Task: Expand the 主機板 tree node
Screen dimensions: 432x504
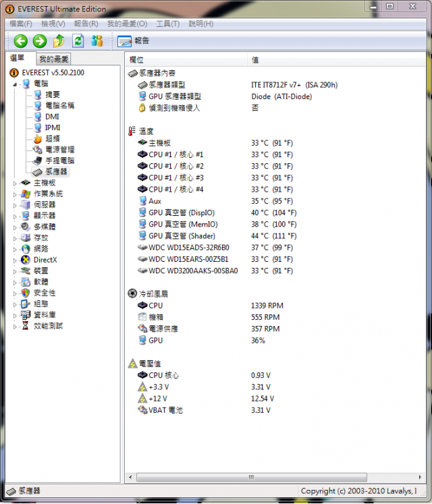Action: coord(15,184)
